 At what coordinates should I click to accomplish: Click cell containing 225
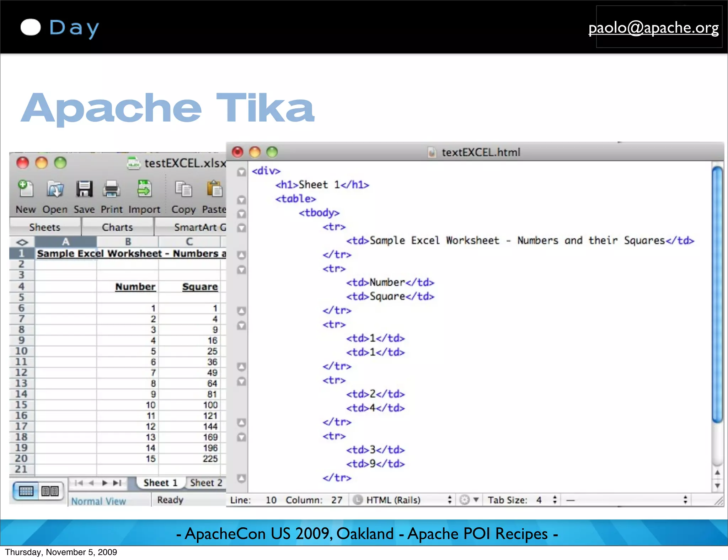189,459
